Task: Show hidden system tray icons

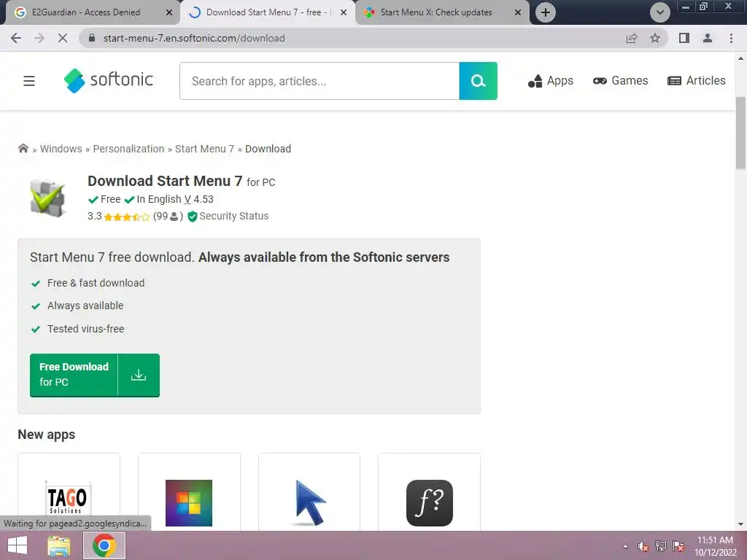Action: tap(625, 546)
